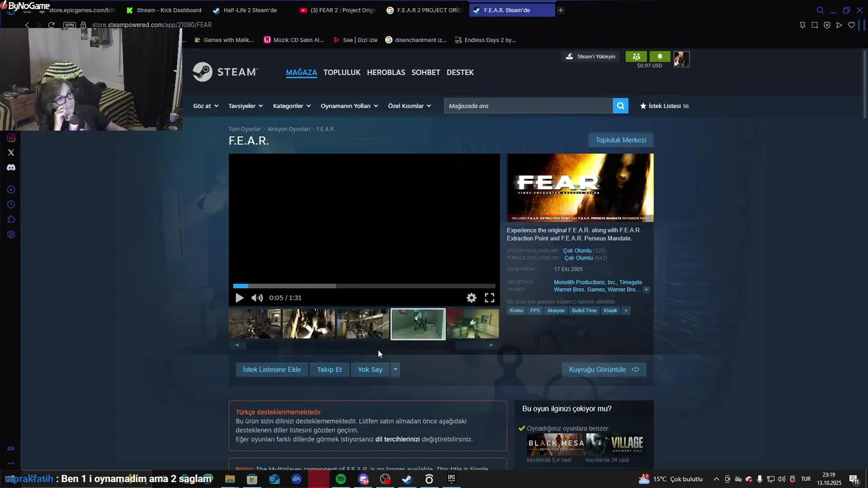Click Tüm Oyunlar breadcrumb
This screenshot has width=868, height=488.
pos(244,129)
